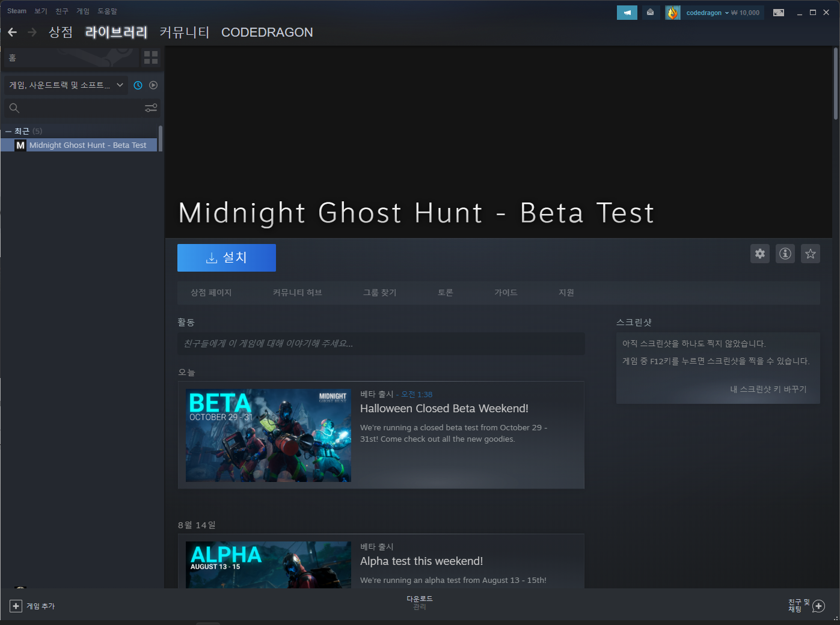This screenshot has height=625, width=840.
Task: Add game to favorites star
Action: pos(811,254)
